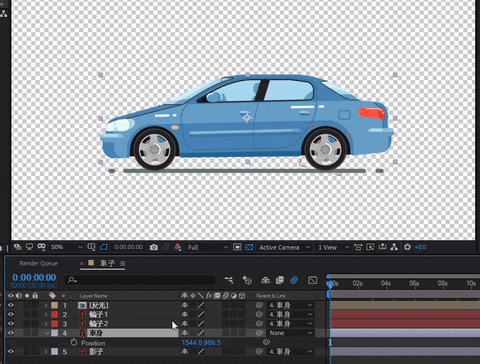Switch to the Render Queue tab
Screen dimensions: 480x364
coord(39,263)
